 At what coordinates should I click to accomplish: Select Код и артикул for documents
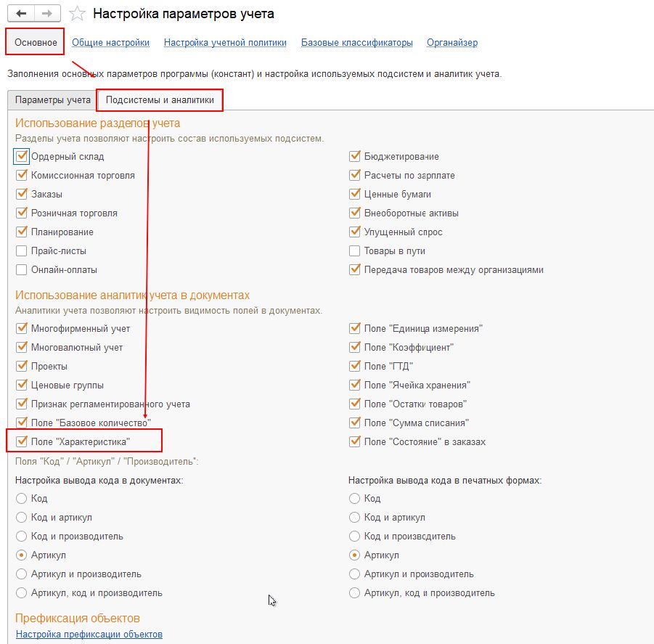[21, 517]
